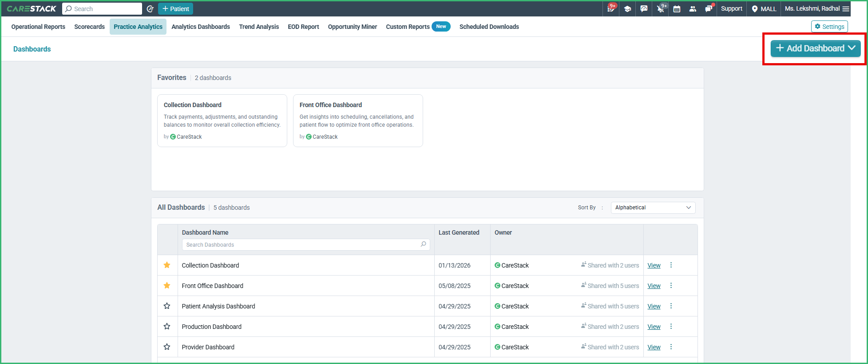Open more options for Front Office Dashboard row

(671, 286)
